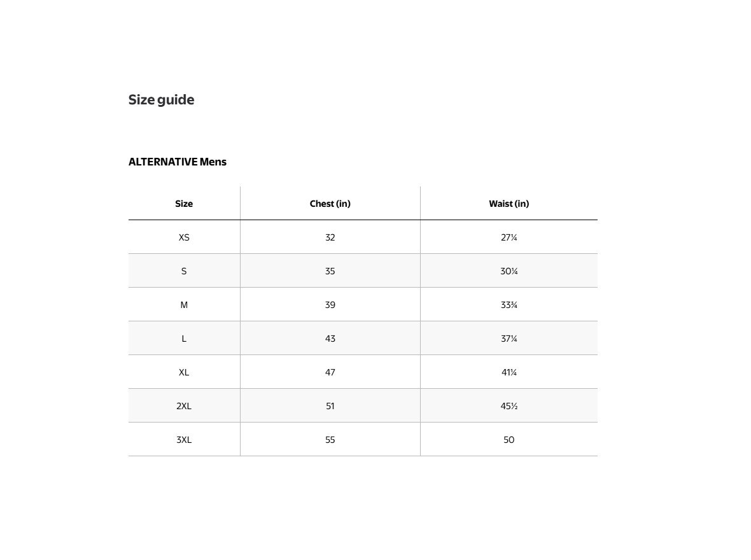Click waist value 45½ for 2XL
Viewport: 751px width, 560px height.
point(509,406)
